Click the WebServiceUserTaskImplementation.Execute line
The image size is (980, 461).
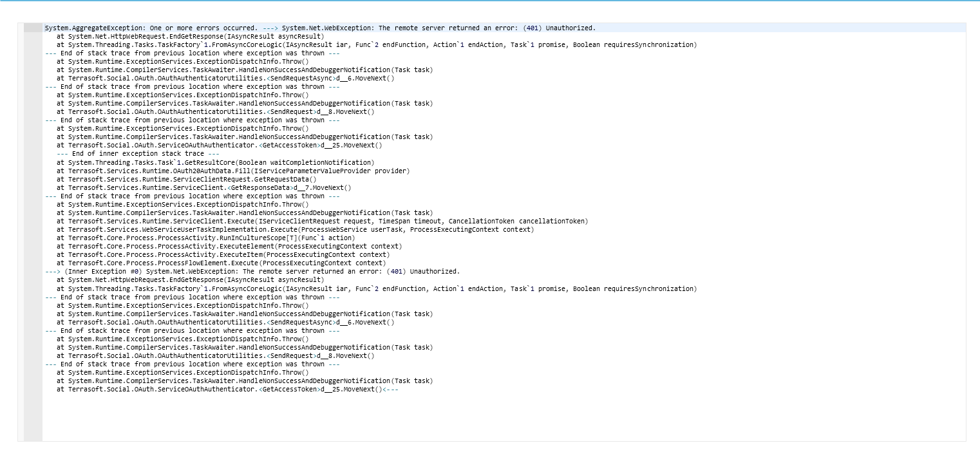[x=296, y=230]
